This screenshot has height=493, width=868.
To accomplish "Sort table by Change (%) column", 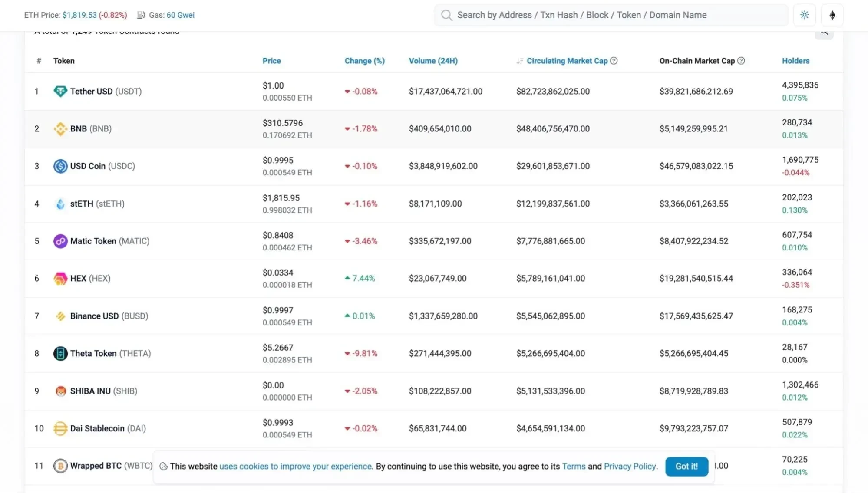I will coord(364,61).
